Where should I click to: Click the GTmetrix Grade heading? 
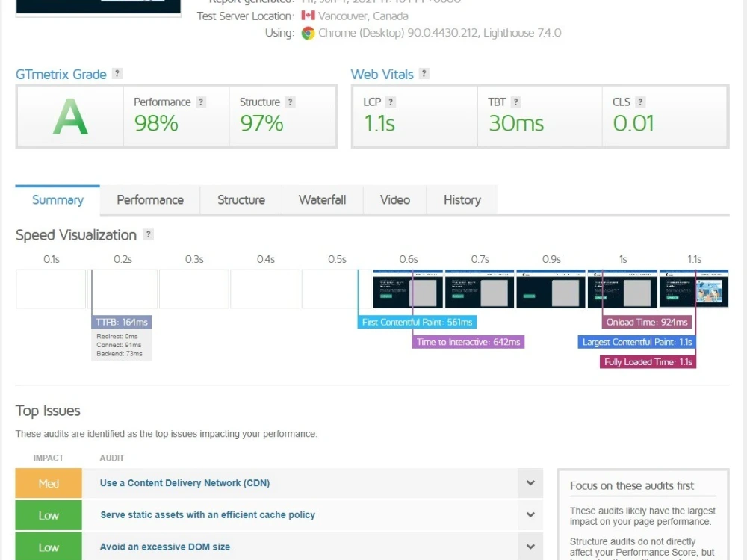[61, 74]
